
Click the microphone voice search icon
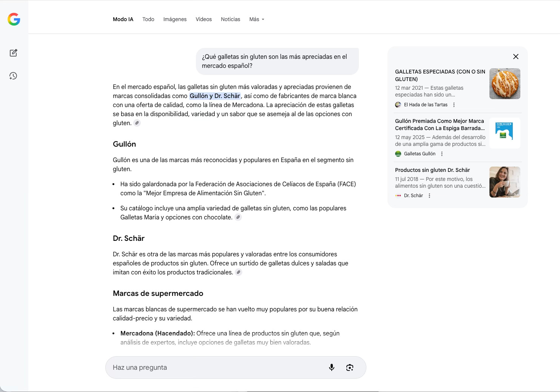tap(332, 367)
